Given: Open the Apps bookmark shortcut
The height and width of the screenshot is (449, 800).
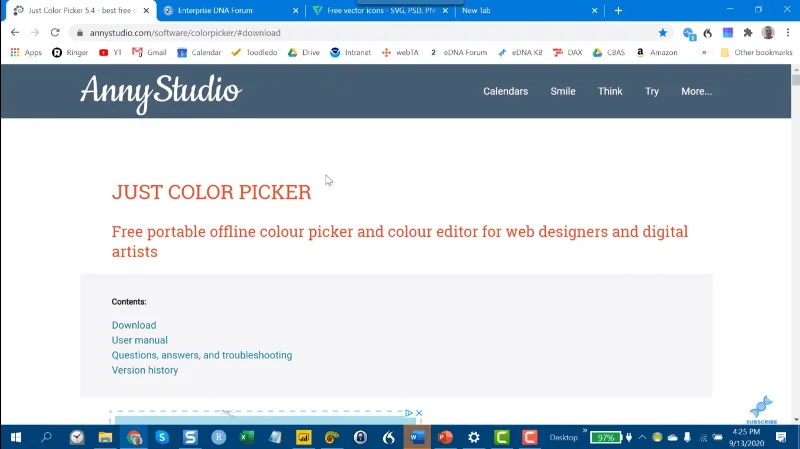Looking at the screenshot, I should [x=26, y=53].
